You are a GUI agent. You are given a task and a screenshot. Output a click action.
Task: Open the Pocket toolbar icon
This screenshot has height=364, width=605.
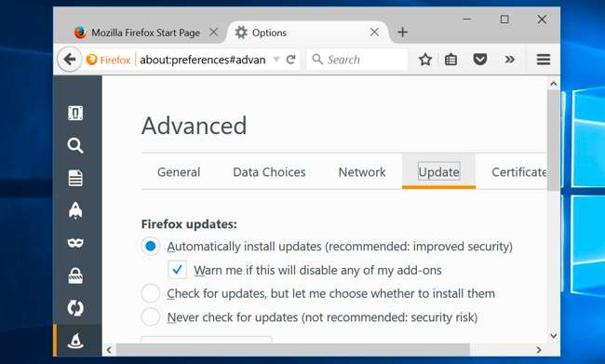tap(480, 60)
